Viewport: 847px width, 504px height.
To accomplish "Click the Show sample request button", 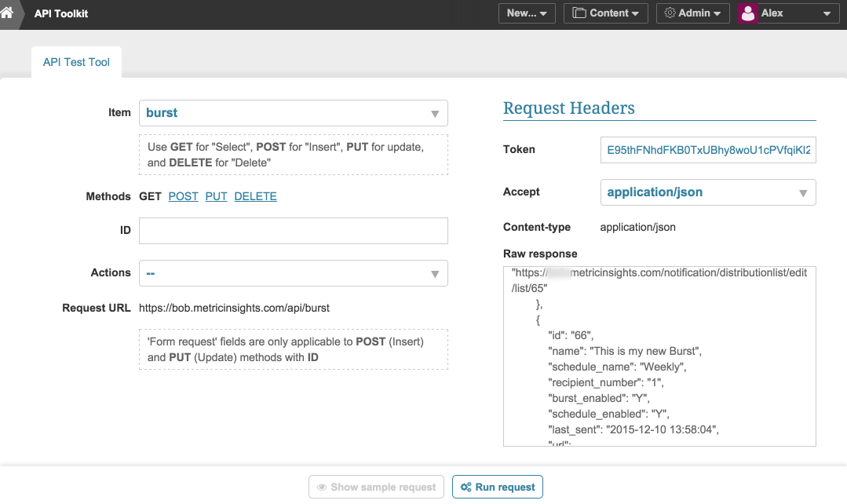I will click(376, 487).
